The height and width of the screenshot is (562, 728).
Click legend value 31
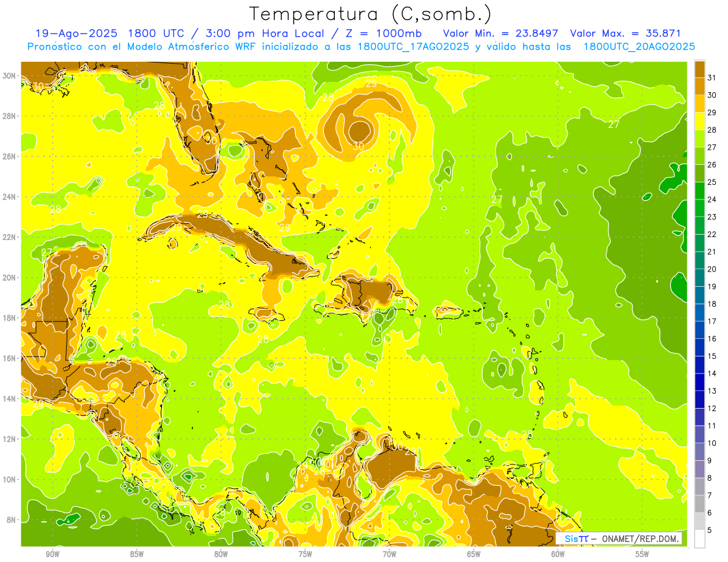712,77
